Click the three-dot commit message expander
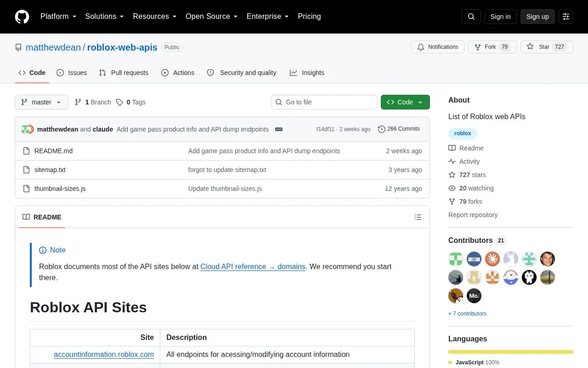 click(x=279, y=129)
